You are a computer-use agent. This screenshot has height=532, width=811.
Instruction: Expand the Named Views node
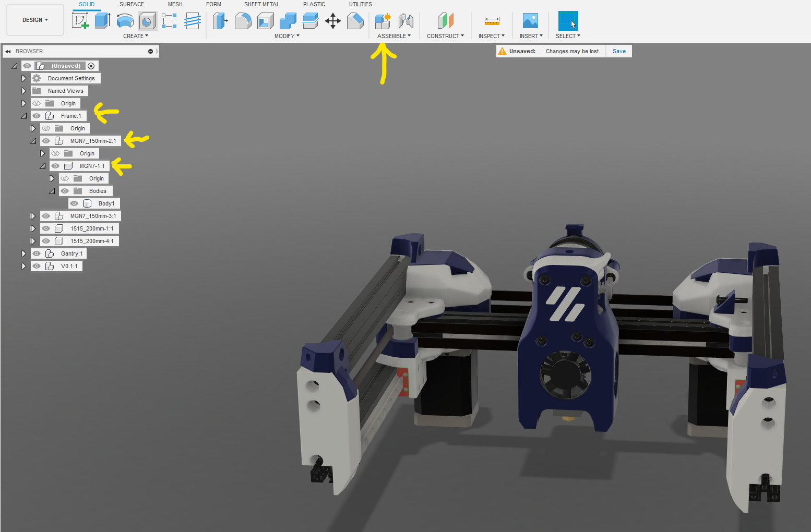pos(23,91)
